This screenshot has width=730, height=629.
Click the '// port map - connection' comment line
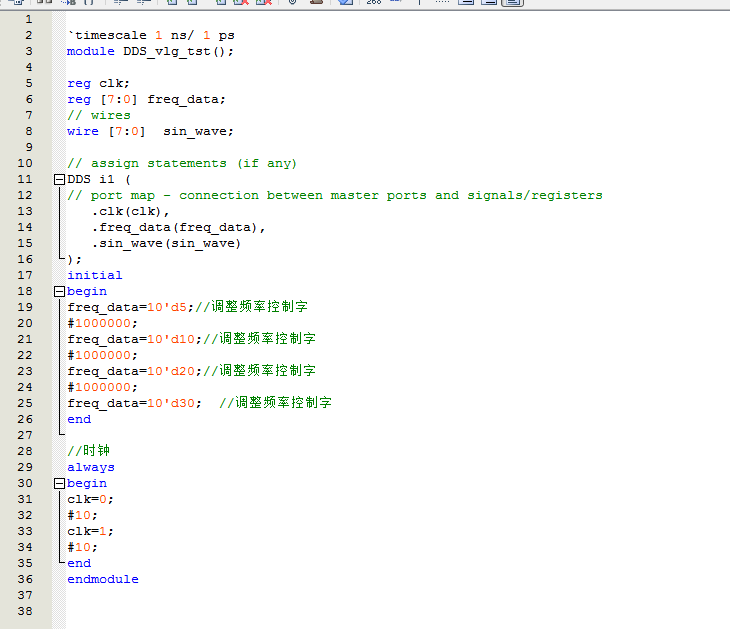tap(335, 196)
